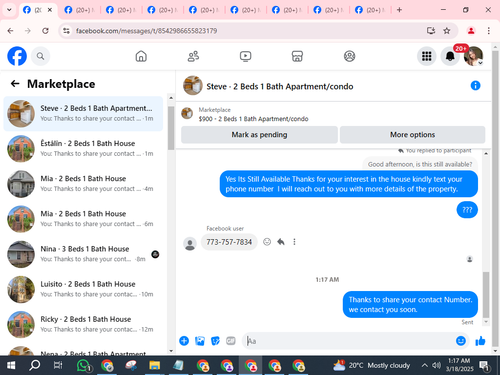Image resolution: width=500 pixels, height=375 pixels.
Task: Show hidden system tray icons
Action: point(424,365)
